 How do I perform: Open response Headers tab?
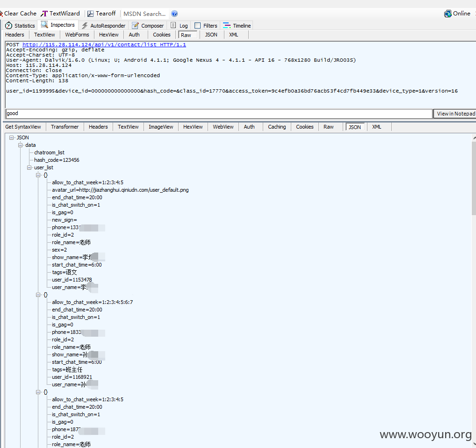(x=98, y=127)
